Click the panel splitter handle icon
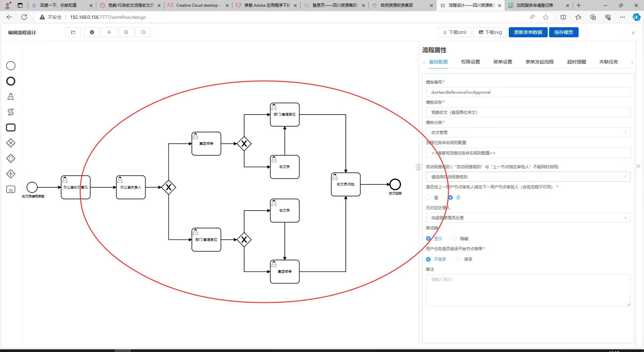Viewport: 644px width, 352px height. (x=419, y=167)
